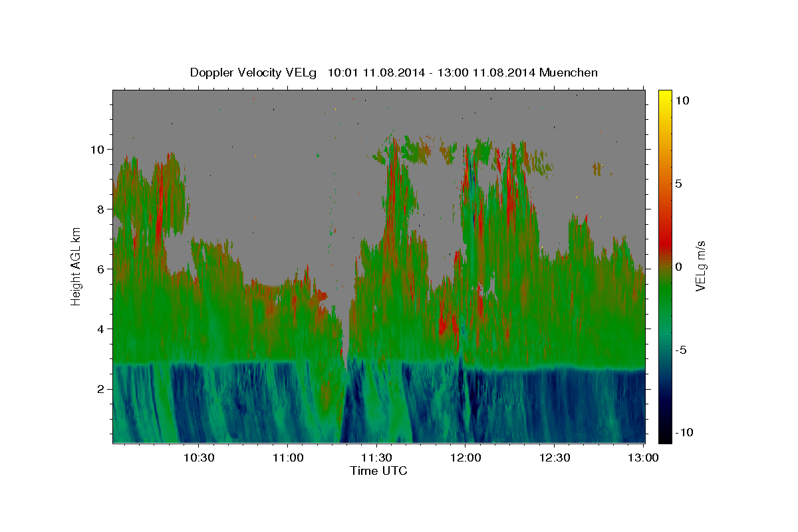The width and height of the screenshot is (798, 532).
Task: Click the height axis label 10
Action: point(98,149)
